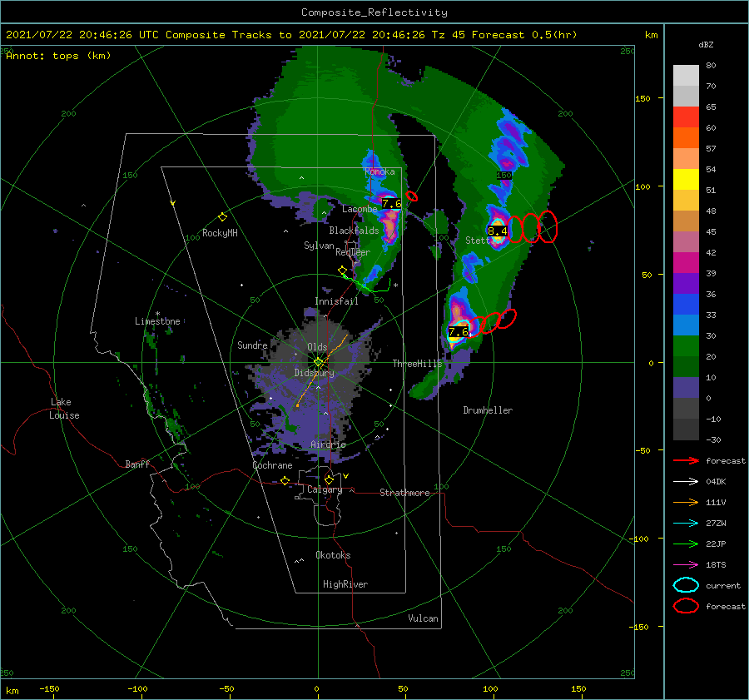Click the RockyMH map label
Image resolution: width=749 pixels, height=700 pixels.
(x=220, y=233)
